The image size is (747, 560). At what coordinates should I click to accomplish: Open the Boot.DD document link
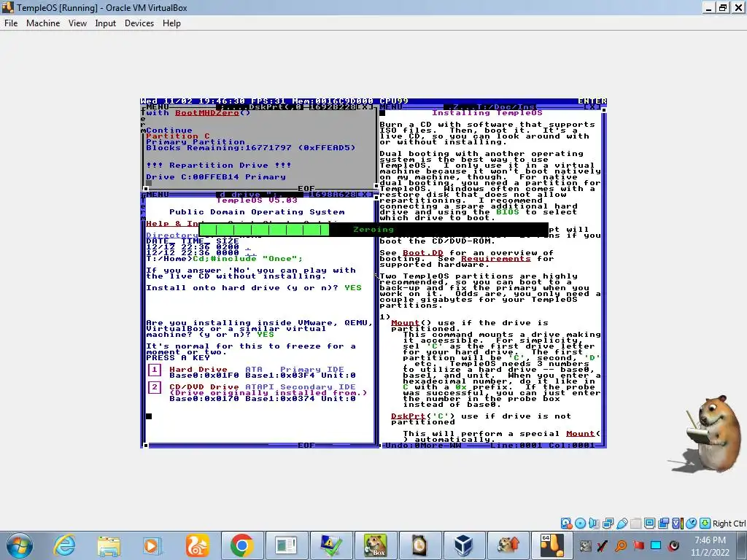(x=422, y=253)
